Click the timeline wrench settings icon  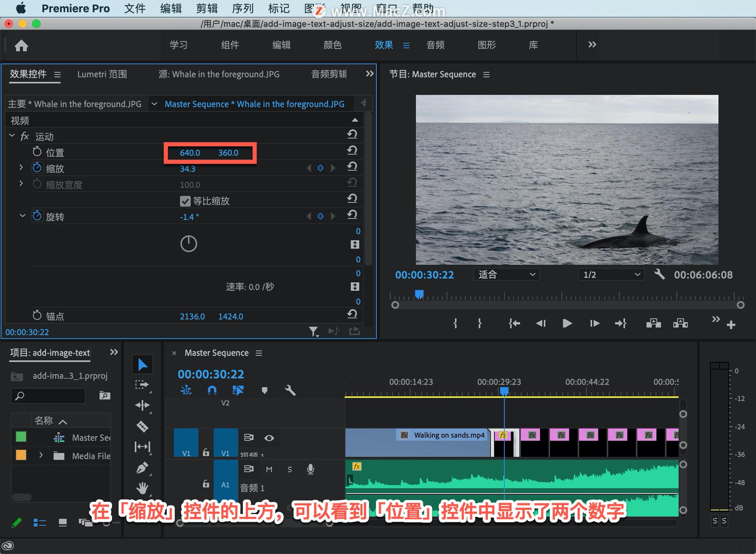pyautogui.click(x=290, y=390)
